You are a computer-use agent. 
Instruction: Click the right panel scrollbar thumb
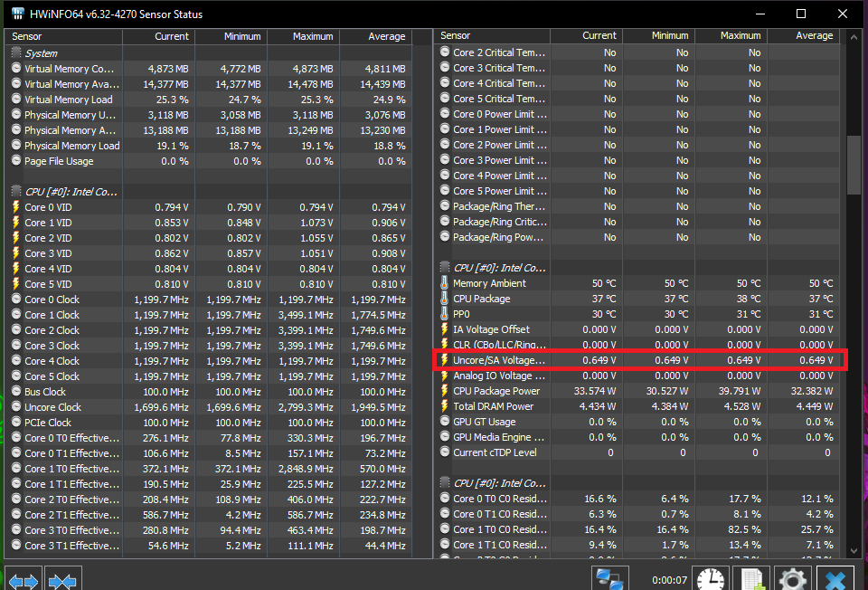[x=854, y=165]
